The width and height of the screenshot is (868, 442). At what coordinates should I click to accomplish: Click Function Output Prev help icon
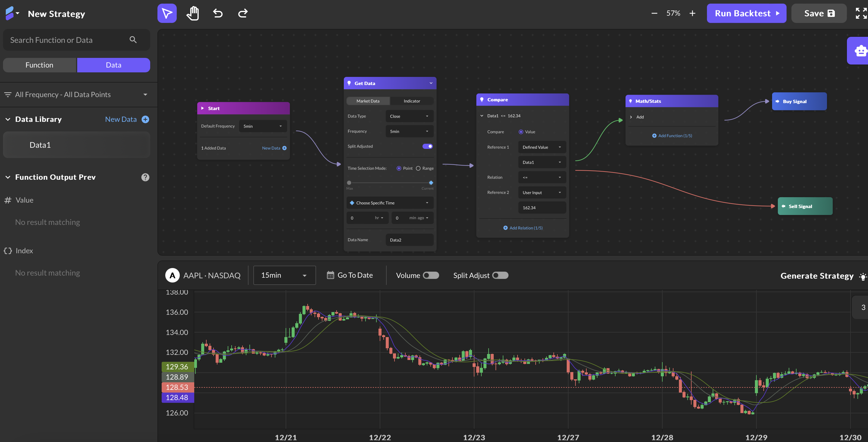(145, 177)
